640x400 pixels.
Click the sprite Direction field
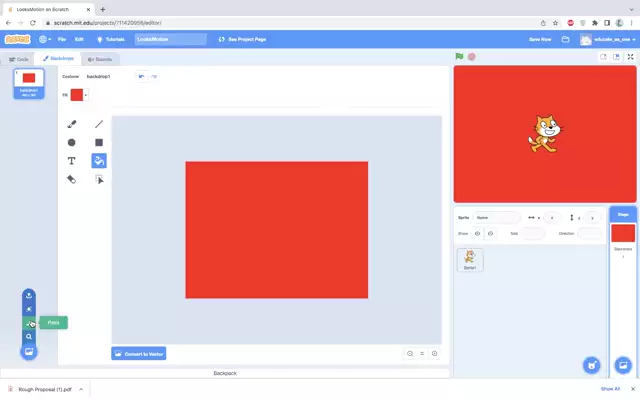coord(589,233)
